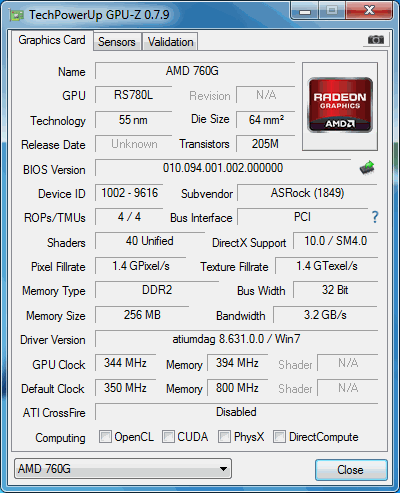Open the AMD 760G GPU selector dropdown
This screenshot has width=400, height=493.
pyautogui.click(x=123, y=469)
